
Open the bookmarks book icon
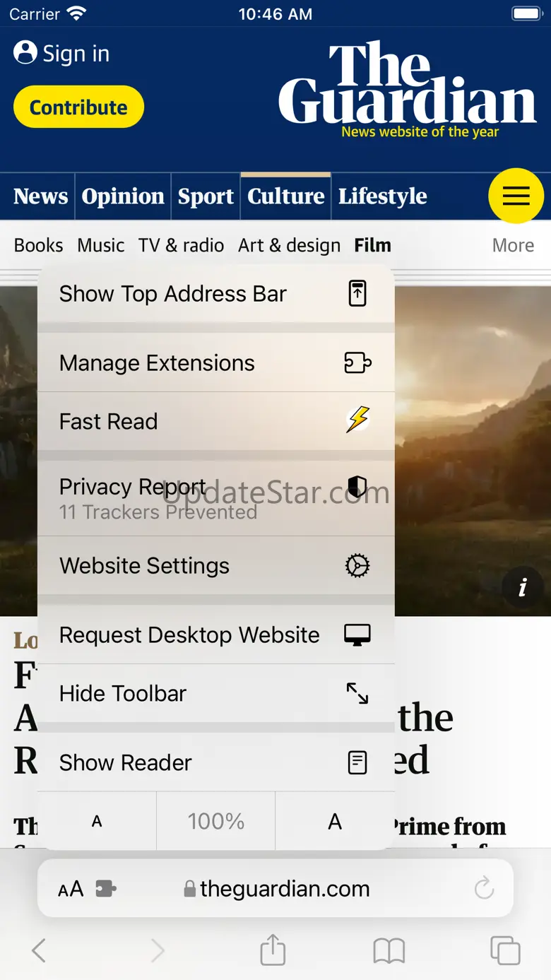pyautogui.click(x=389, y=950)
